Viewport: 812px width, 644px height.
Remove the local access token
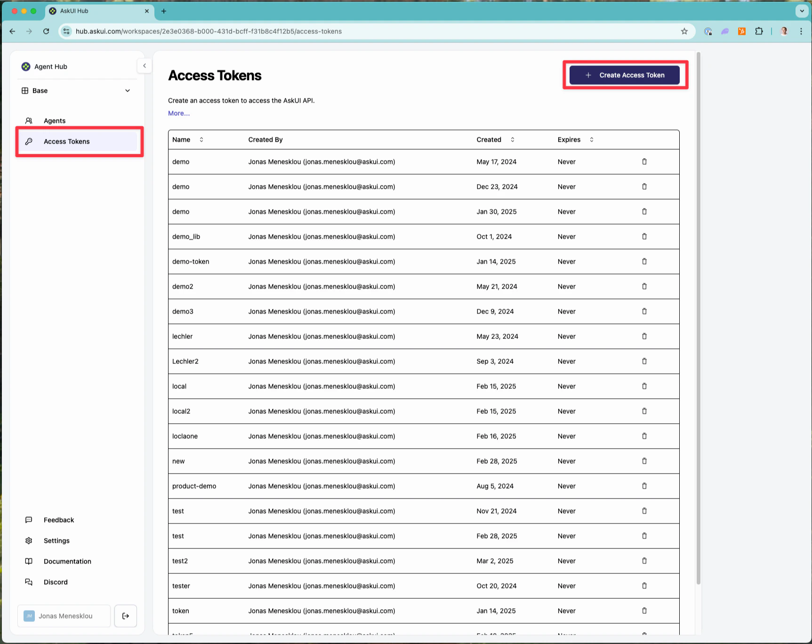click(644, 386)
